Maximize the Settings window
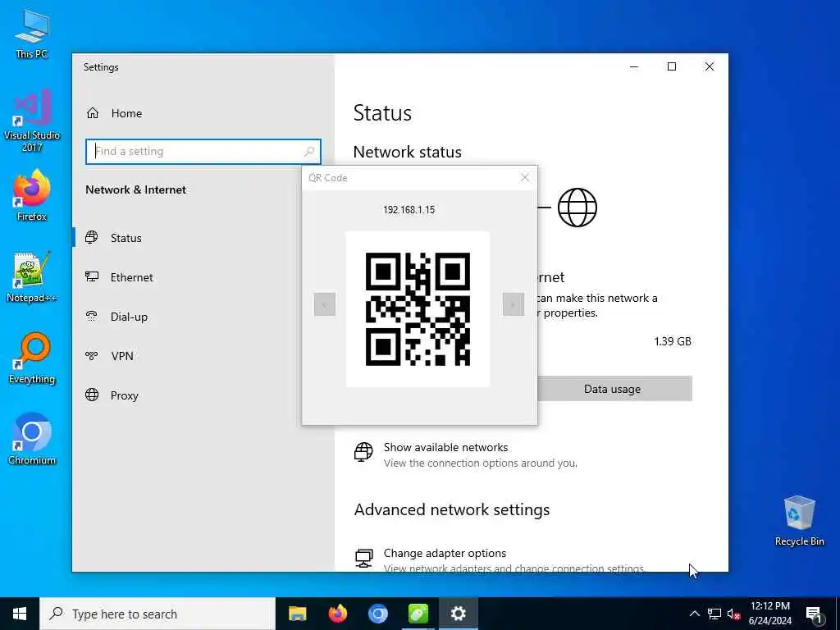This screenshot has width=840, height=630. pos(672,66)
